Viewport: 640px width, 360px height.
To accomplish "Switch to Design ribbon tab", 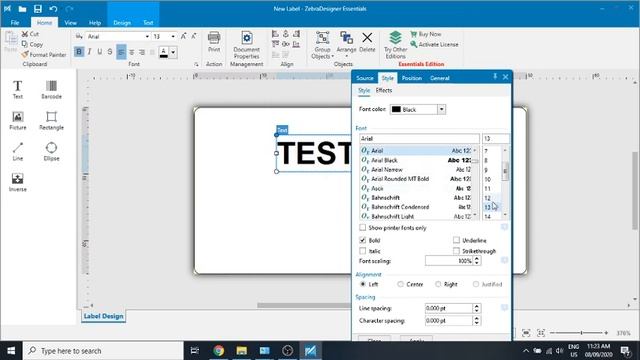I will pyautogui.click(x=122, y=23).
